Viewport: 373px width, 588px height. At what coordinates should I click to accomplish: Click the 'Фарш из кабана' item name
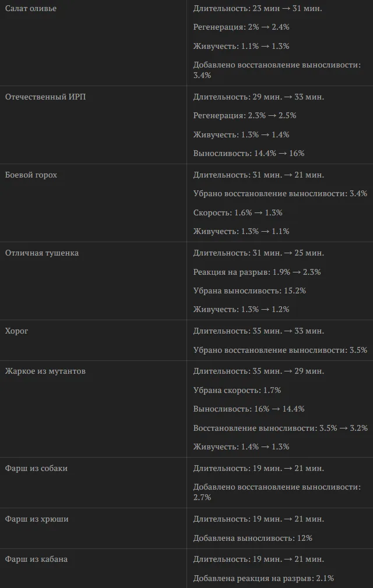point(36,559)
